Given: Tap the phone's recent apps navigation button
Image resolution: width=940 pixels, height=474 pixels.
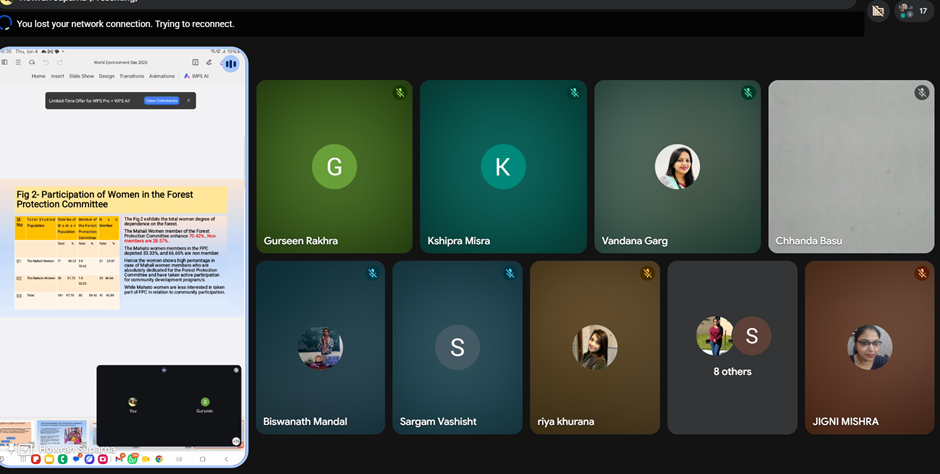Looking at the screenshot, I should pos(179,459).
